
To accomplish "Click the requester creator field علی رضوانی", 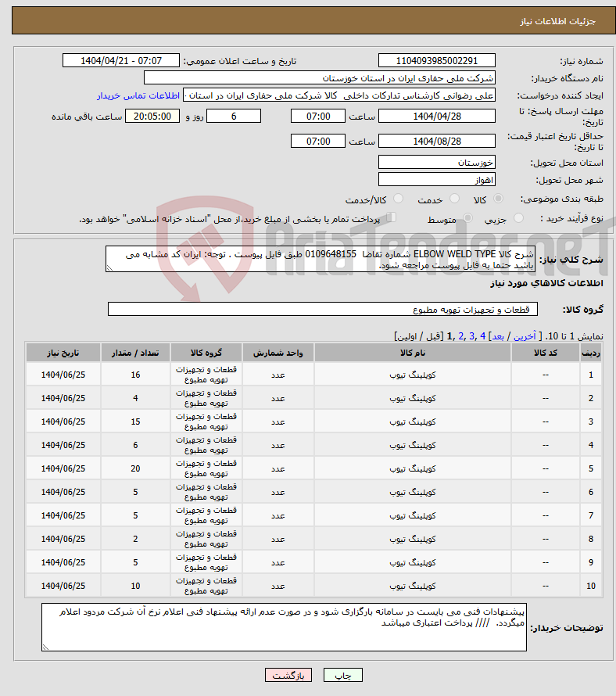I will (x=339, y=95).
